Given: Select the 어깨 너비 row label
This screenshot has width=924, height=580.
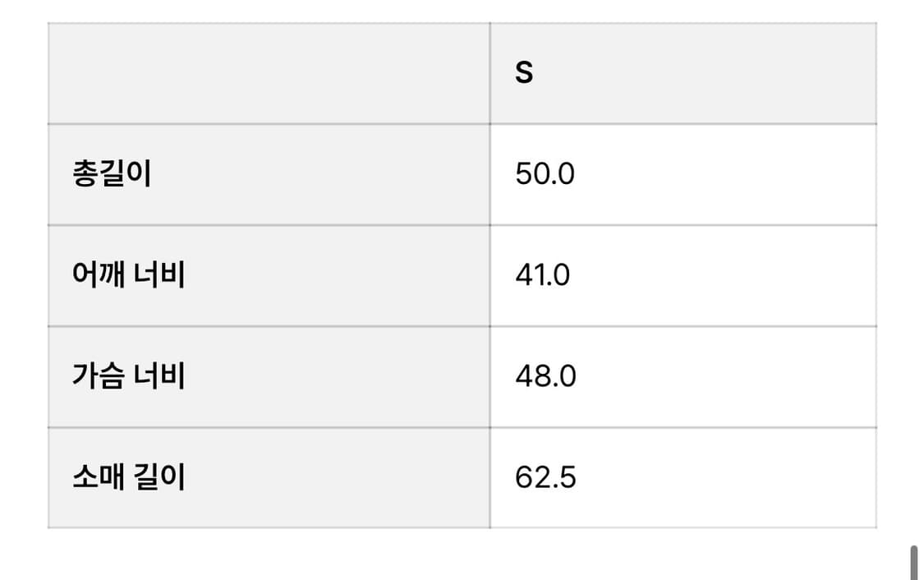Looking at the screenshot, I should tap(128, 275).
